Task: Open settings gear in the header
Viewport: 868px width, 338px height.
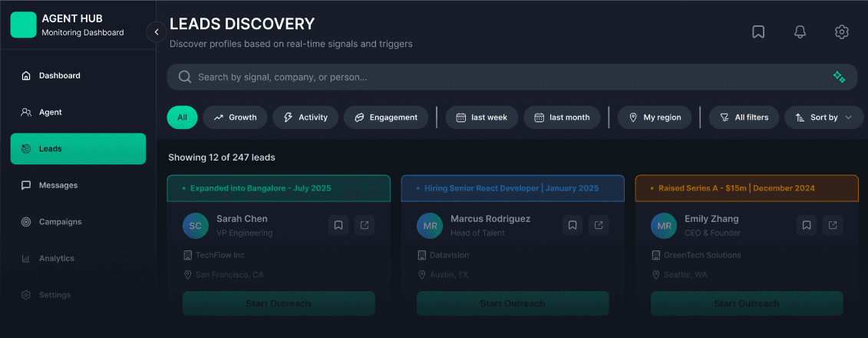Action: tap(841, 32)
